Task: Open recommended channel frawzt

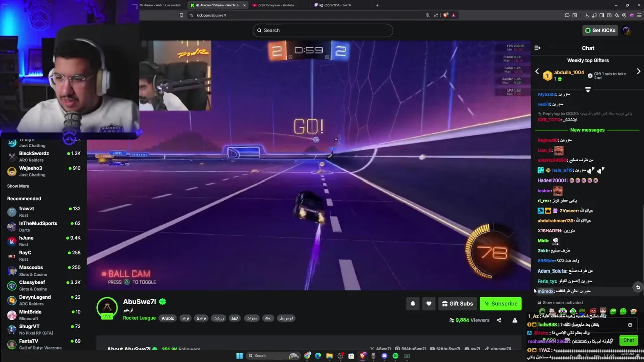Action: click(x=43, y=212)
